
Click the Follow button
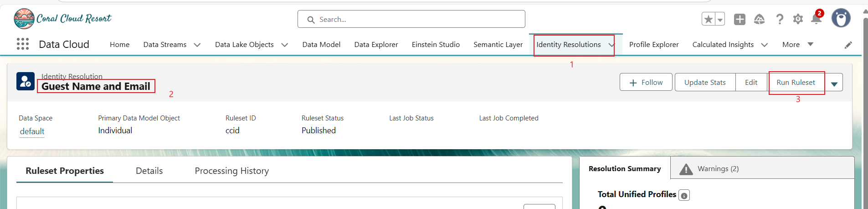pos(646,82)
